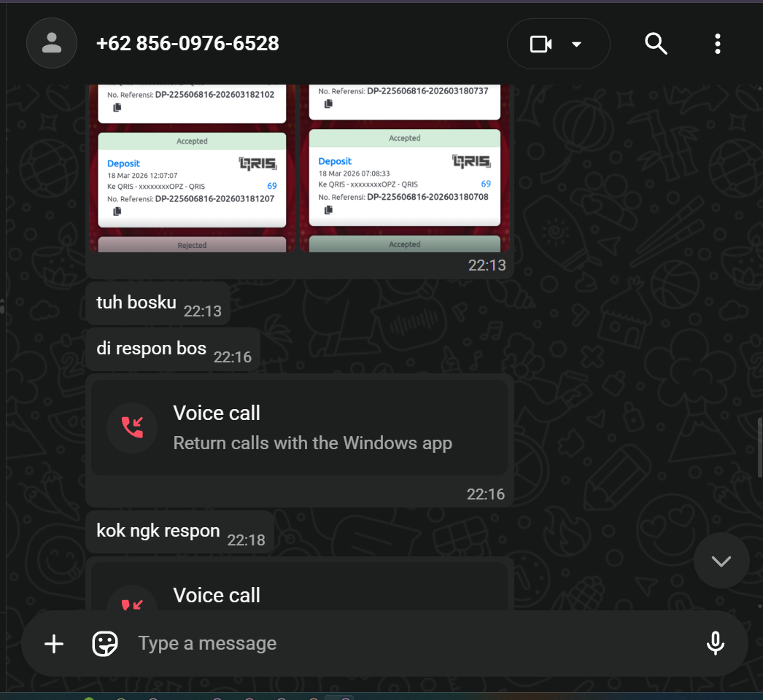
Task: Click the 22:16 missed Voice call card
Action: (x=299, y=427)
